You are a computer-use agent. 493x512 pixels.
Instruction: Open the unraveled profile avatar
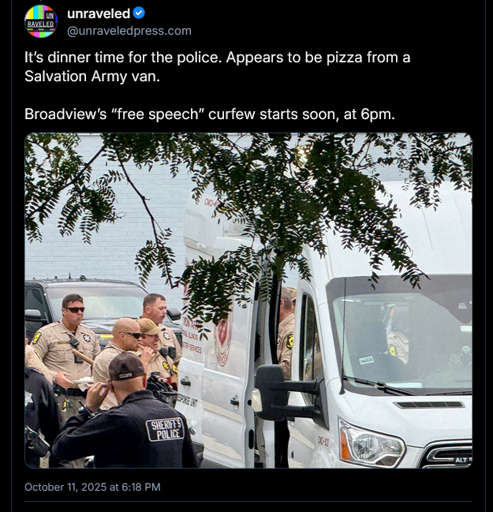[41, 21]
